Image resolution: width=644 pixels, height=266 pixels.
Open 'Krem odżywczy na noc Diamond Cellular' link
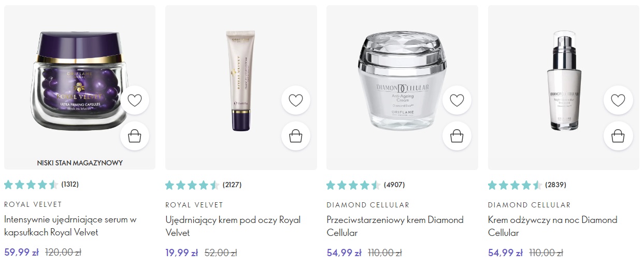(x=552, y=226)
